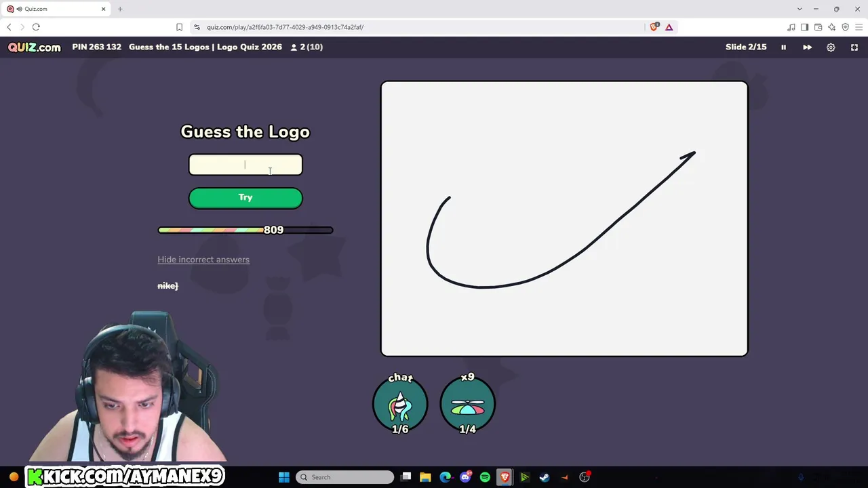
Task: Open Brave VPN shield icon
Action: [845, 27]
